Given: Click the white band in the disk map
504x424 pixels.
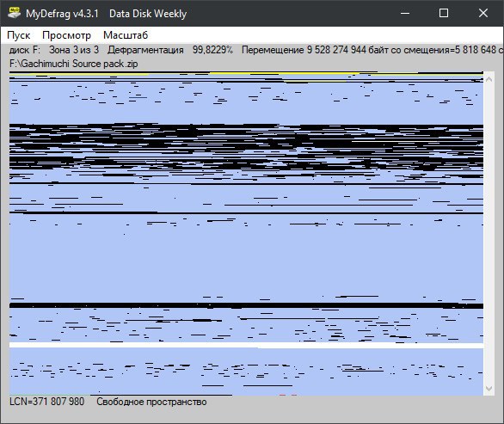Looking at the screenshot, I should point(246,345).
